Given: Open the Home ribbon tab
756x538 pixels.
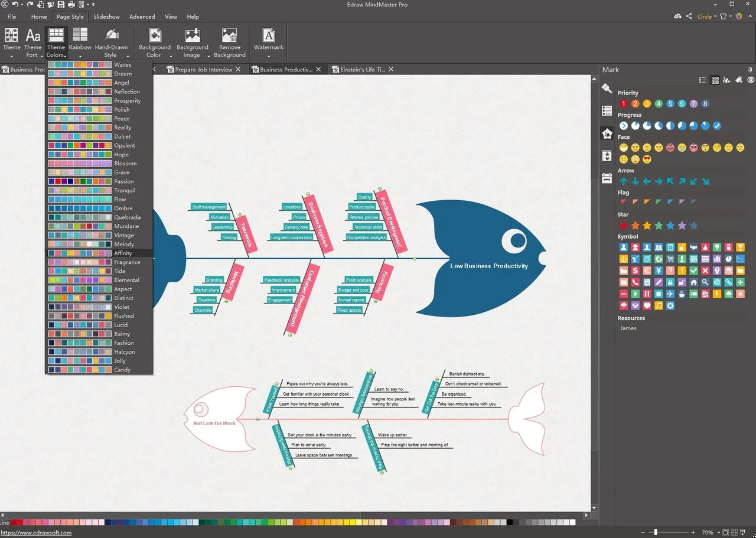Looking at the screenshot, I should pos(39,17).
